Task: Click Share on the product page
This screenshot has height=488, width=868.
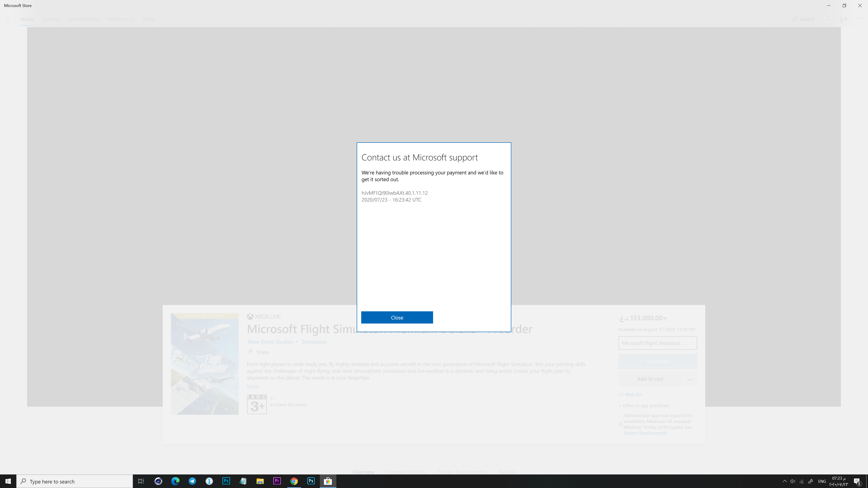Action: (258, 352)
